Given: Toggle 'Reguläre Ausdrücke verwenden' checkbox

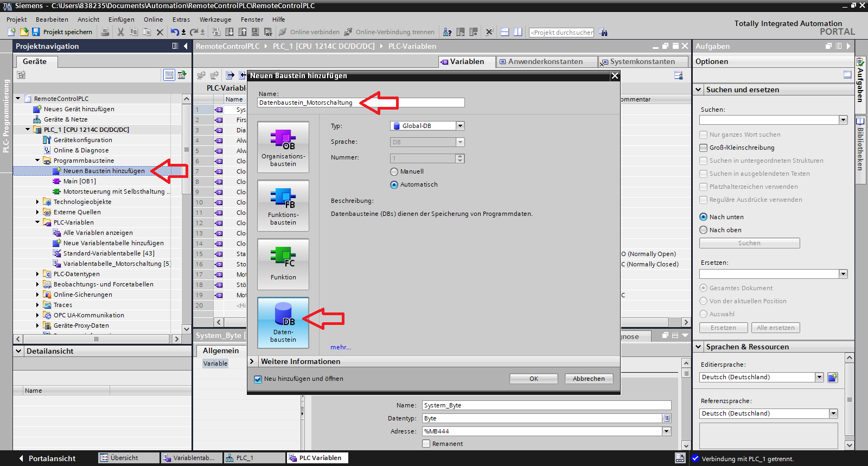Looking at the screenshot, I should [704, 200].
